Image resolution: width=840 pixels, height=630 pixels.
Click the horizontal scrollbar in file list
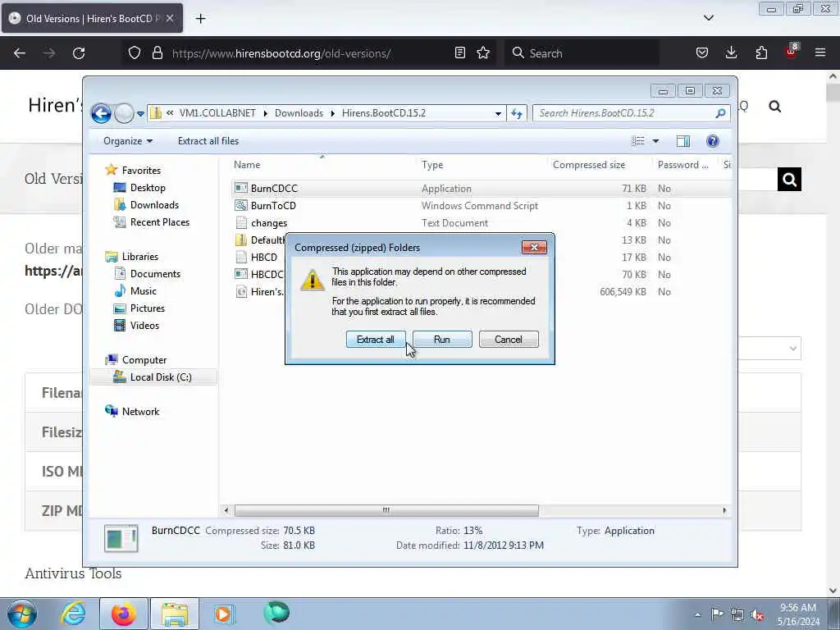pos(386,510)
